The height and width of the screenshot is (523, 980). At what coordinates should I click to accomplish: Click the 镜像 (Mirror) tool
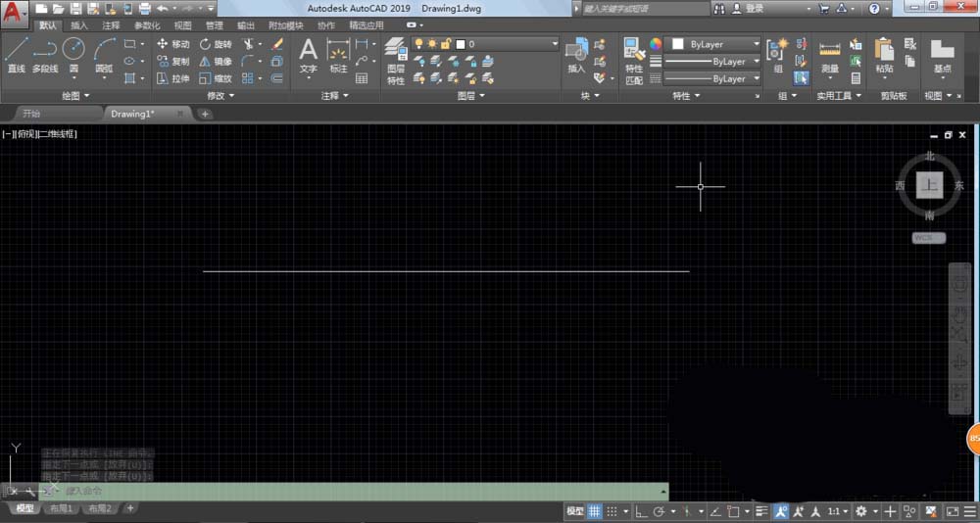[x=216, y=61]
